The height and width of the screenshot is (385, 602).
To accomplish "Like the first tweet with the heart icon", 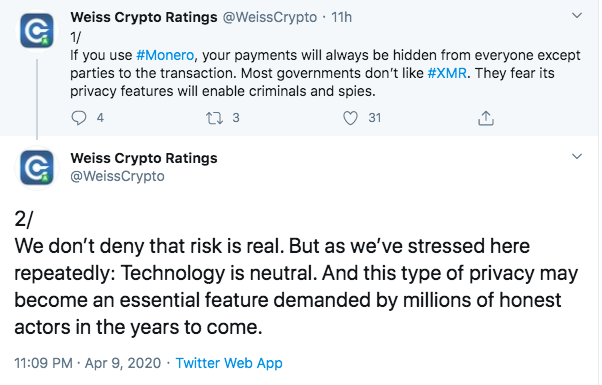I will point(350,118).
